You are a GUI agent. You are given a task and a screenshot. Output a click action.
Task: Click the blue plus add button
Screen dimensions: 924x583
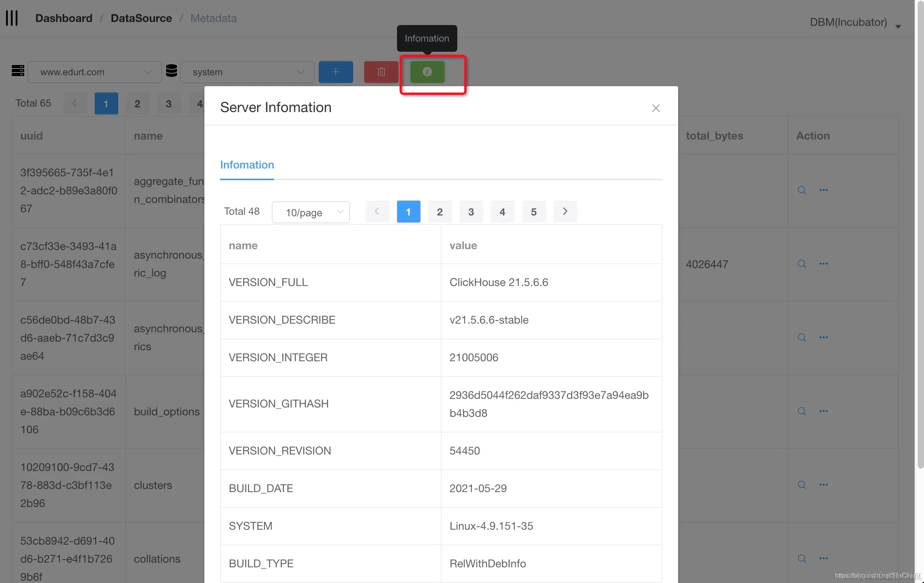click(x=336, y=72)
